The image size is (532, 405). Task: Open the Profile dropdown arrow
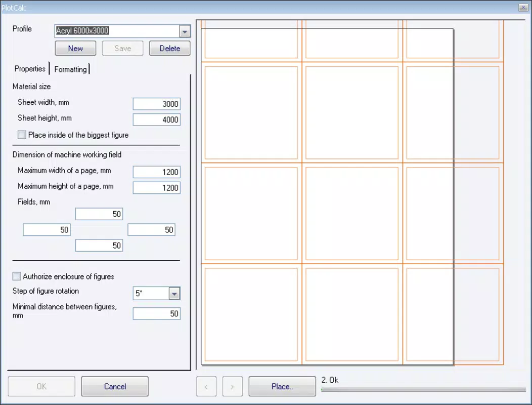[x=185, y=31]
